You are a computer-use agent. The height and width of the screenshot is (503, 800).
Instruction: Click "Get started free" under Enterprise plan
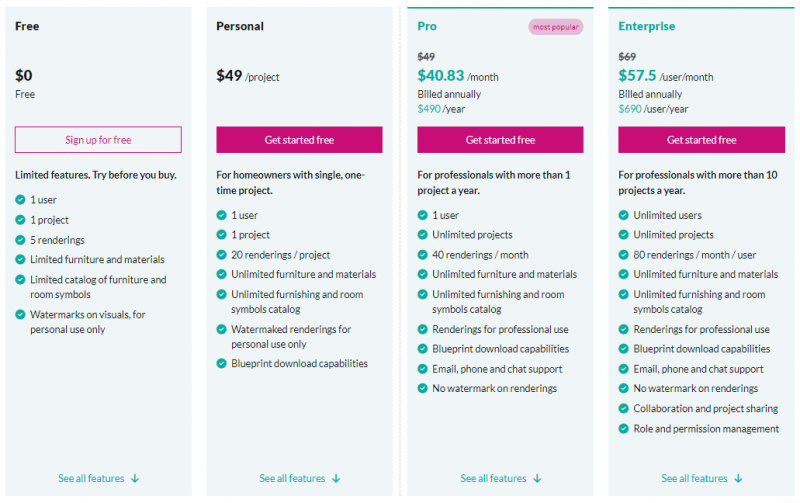coord(701,140)
